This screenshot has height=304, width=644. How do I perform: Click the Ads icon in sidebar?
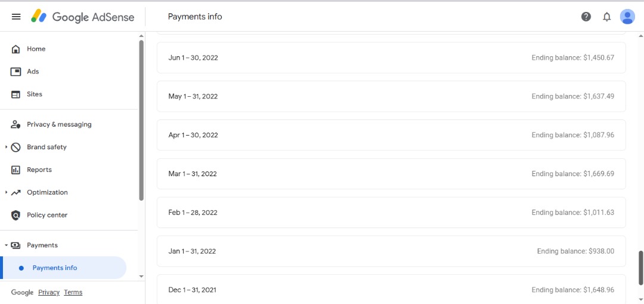pos(16,72)
